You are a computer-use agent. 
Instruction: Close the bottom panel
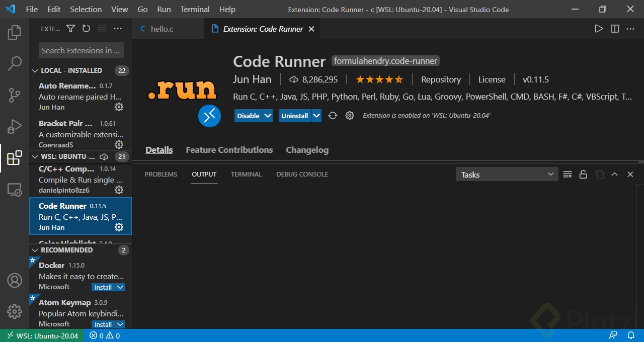click(630, 175)
